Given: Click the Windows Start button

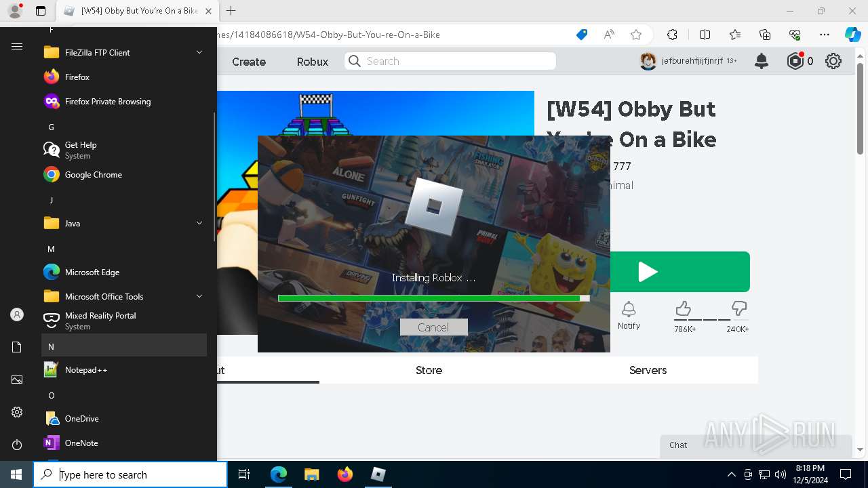Looking at the screenshot, I should click(16, 474).
